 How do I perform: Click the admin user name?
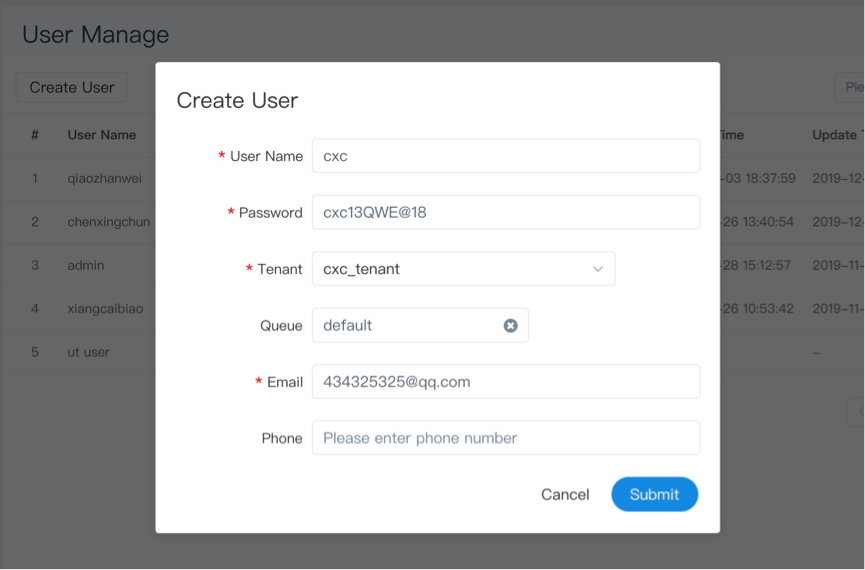click(x=86, y=265)
